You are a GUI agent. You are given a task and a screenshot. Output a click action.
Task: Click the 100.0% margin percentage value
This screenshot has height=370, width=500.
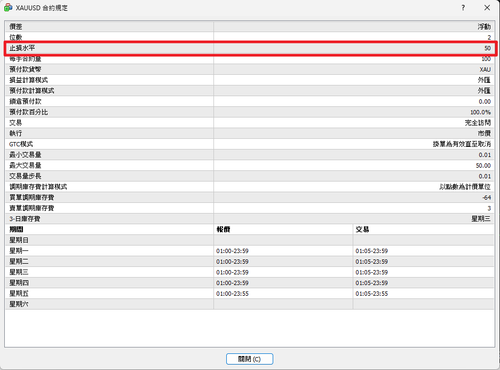[x=480, y=112]
